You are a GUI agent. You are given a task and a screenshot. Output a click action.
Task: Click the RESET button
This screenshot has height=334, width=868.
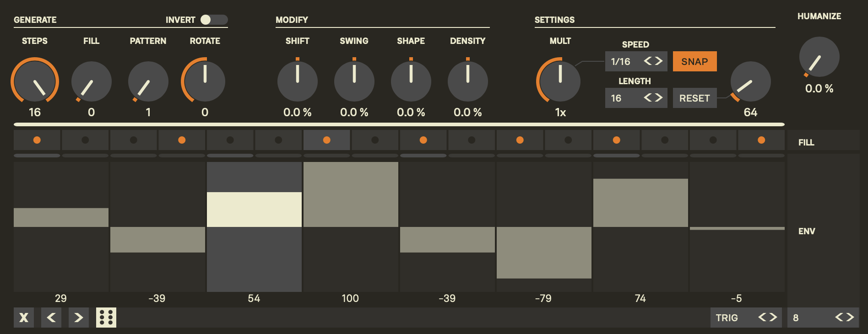695,98
